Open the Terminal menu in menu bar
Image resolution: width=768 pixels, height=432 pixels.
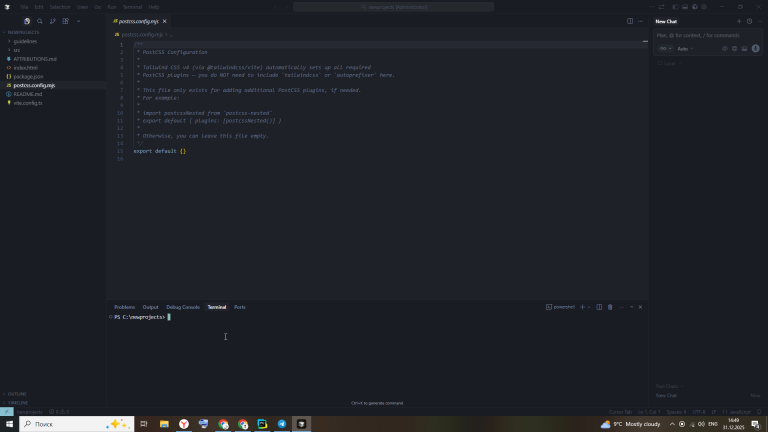click(132, 7)
